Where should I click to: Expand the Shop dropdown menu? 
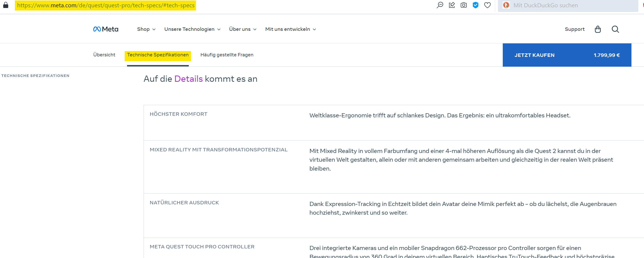point(146,29)
